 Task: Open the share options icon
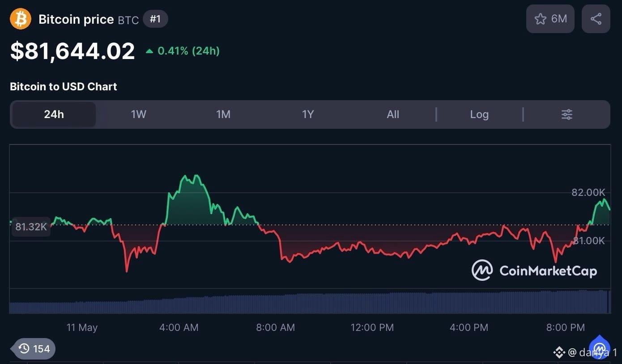(596, 19)
